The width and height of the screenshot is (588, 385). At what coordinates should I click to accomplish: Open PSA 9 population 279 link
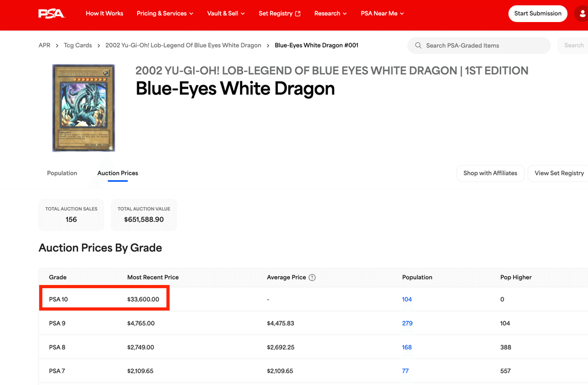pyautogui.click(x=407, y=323)
